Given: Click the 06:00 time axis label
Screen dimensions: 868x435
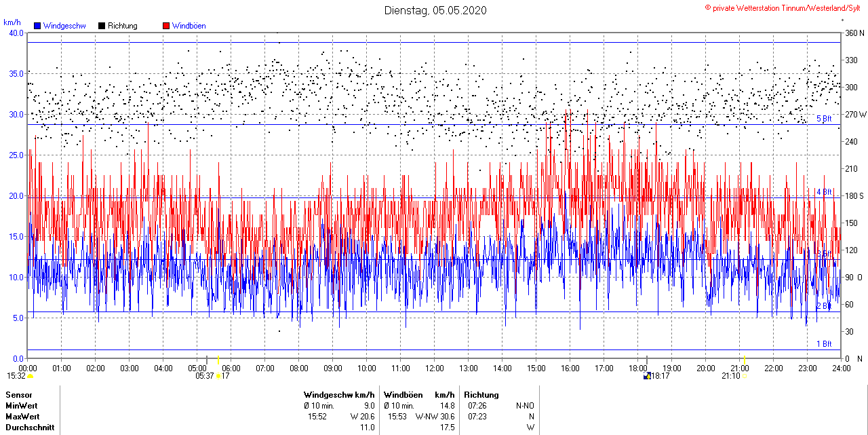Looking at the screenshot, I should [231, 368].
